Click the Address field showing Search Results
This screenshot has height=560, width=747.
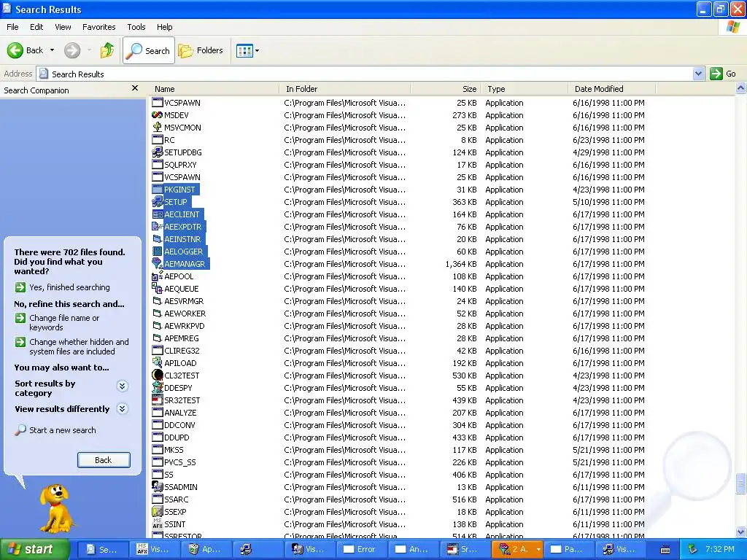point(366,74)
